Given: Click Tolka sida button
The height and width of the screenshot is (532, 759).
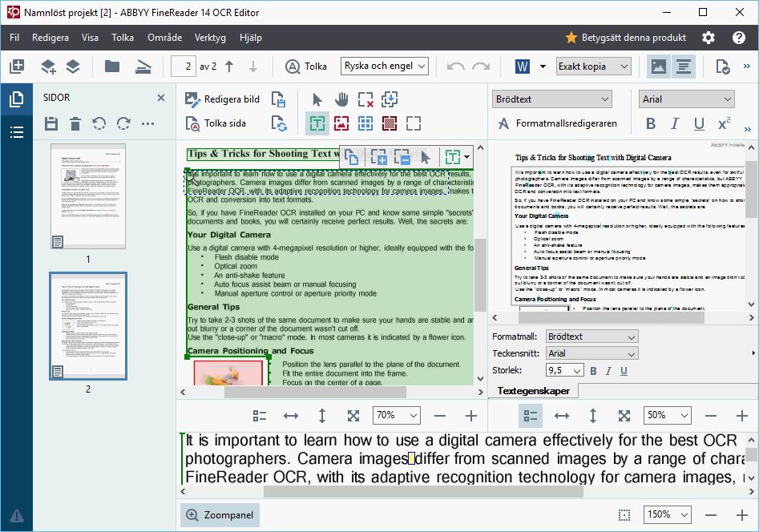Looking at the screenshot, I should pyautogui.click(x=216, y=123).
